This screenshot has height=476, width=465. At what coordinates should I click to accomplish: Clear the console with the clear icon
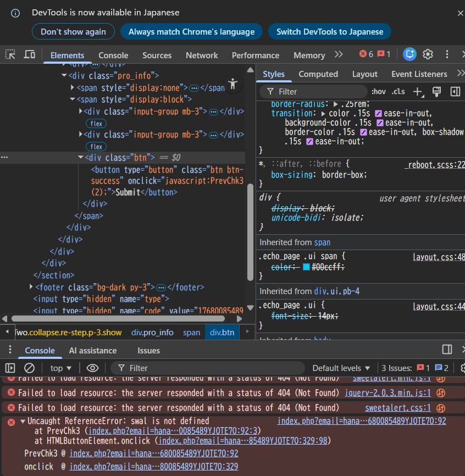(x=30, y=368)
